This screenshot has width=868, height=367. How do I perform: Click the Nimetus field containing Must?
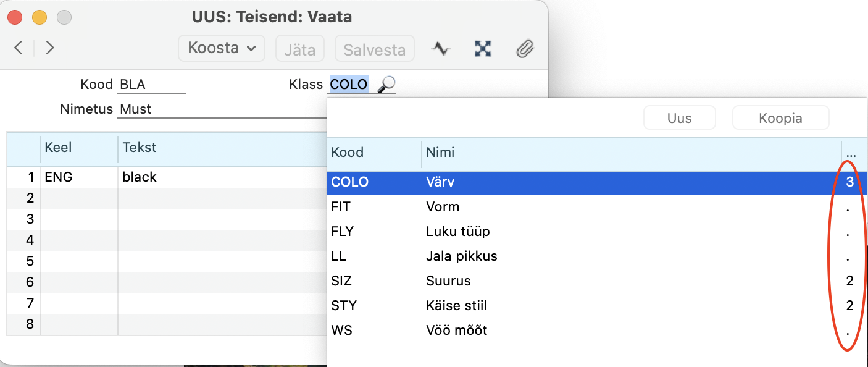pyautogui.click(x=222, y=109)
